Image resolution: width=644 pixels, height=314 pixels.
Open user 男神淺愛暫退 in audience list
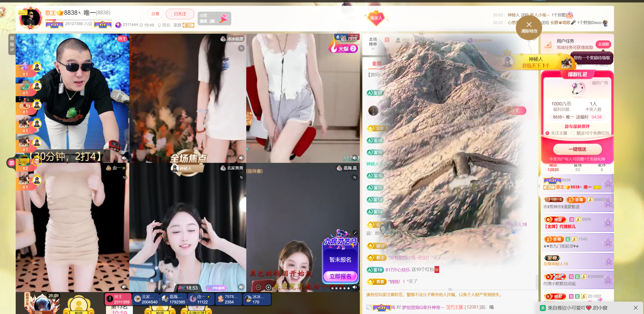pyautogui.click(x=577, y=203)
